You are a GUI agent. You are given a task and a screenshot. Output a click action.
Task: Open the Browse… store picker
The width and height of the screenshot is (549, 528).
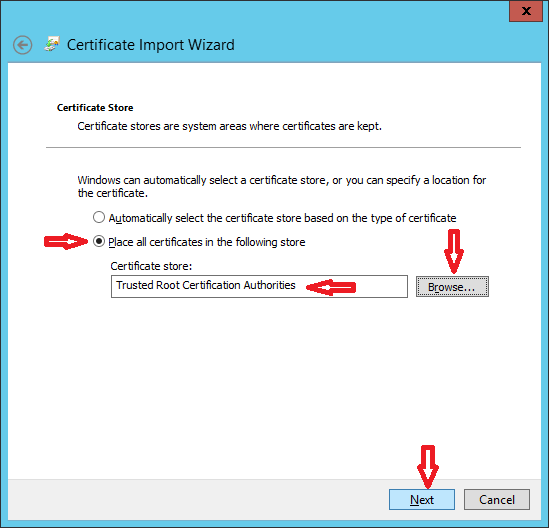pyautogui.click(x=452, y=287)
